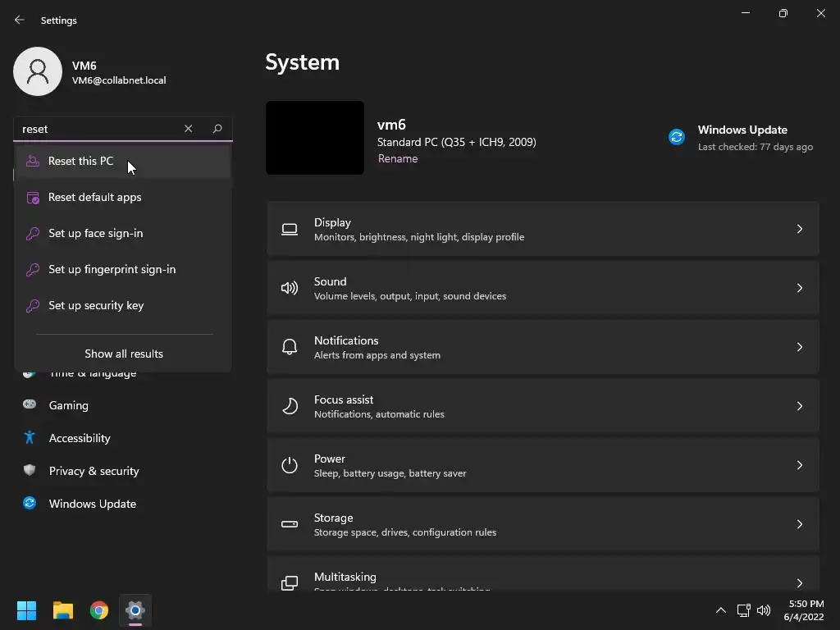Select Reset default apps search result
Image resolution: width=840 pixels, height=630 pixels.
click(x=123, y=197)
